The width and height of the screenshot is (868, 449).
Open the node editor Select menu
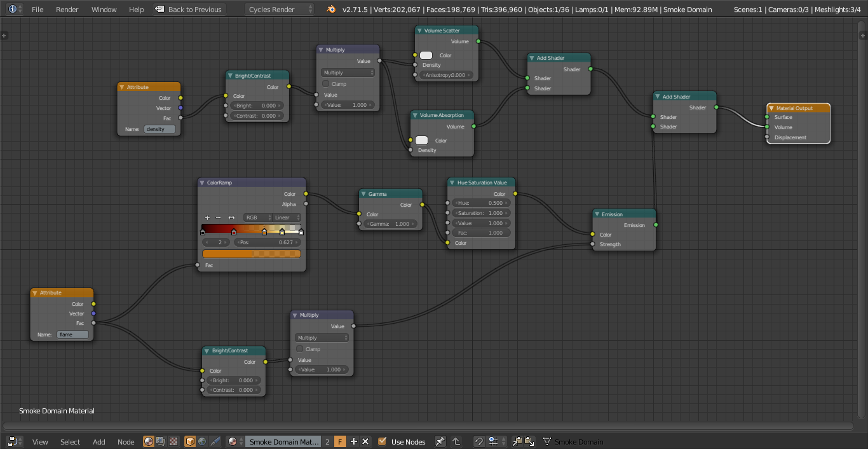pos(70,441)
